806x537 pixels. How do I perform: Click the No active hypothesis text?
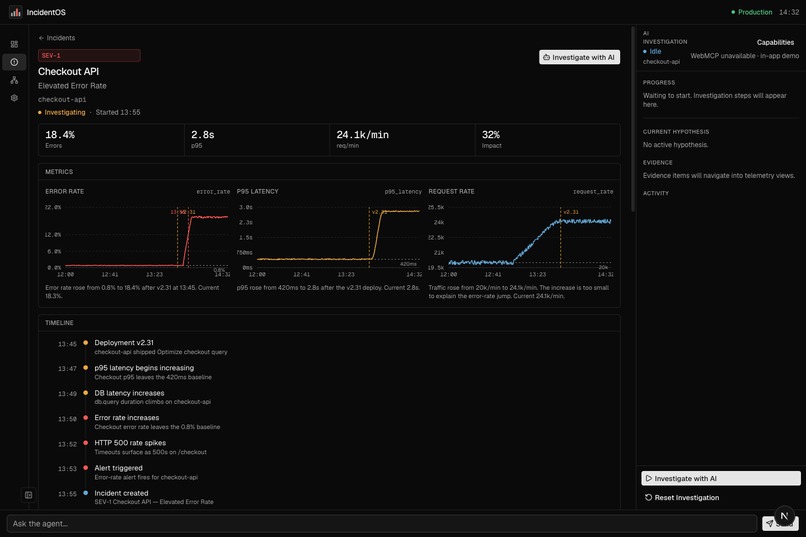pos(675,145)
